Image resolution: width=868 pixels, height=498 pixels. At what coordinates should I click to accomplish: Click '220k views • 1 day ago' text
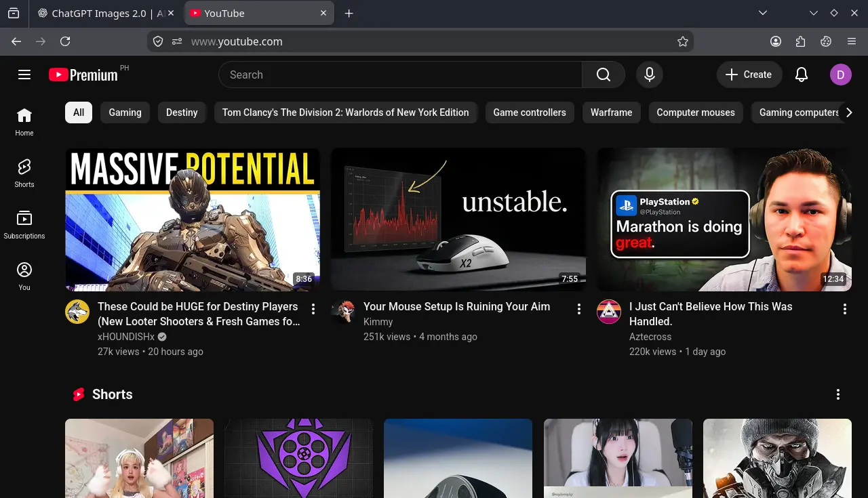(677, 352)
